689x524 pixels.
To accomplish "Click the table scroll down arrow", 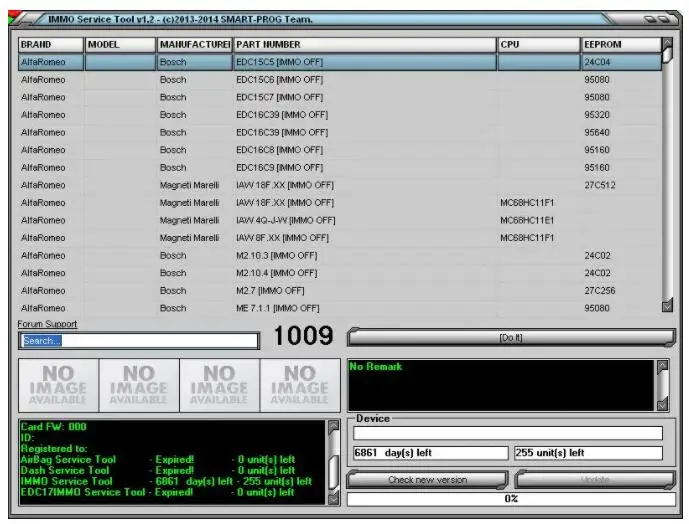I will point(667,305).
